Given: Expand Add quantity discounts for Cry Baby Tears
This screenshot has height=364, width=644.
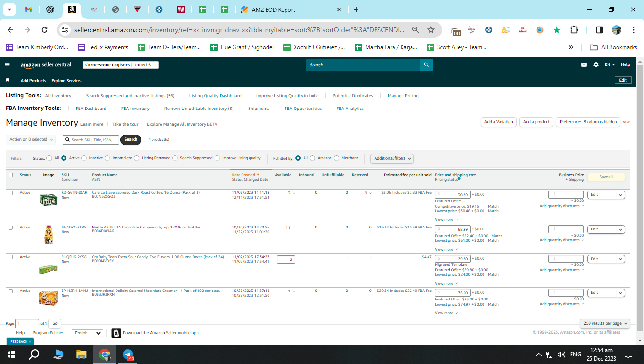Looking at the screenshot, I should click(562, 270).
